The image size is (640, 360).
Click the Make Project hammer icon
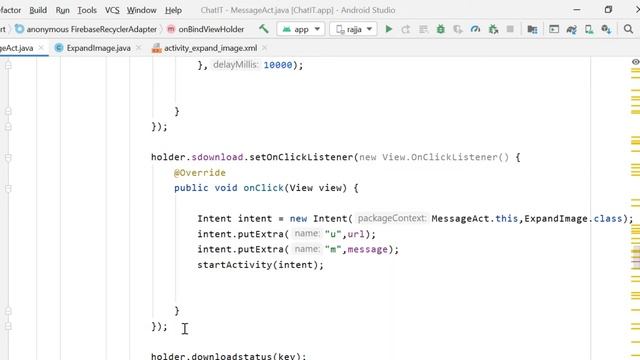coord(264,29)
